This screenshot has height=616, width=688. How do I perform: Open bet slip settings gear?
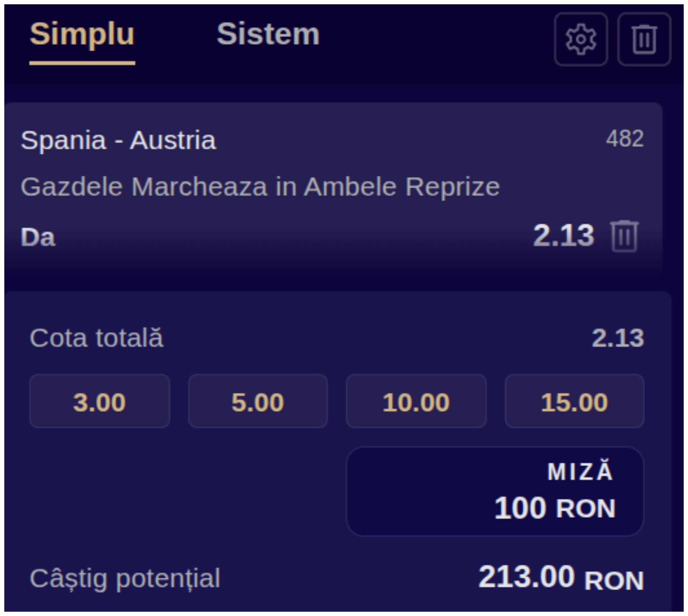(x=580, y=39)
